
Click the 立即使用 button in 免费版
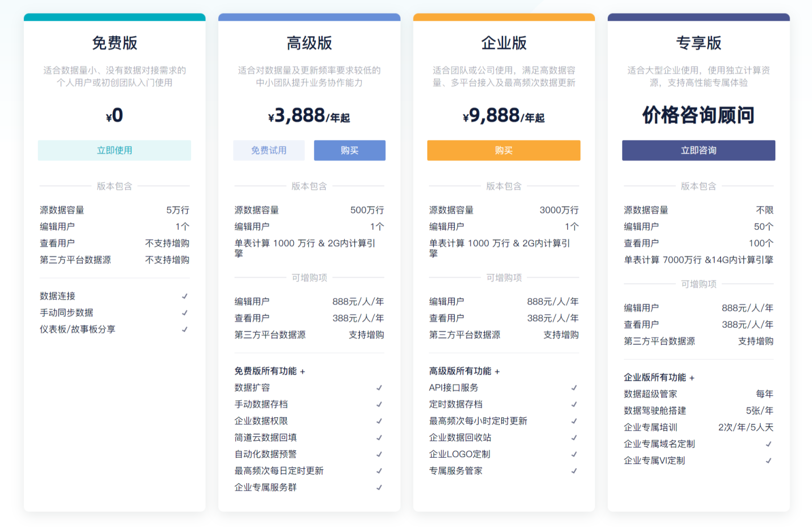(x=114, y=151)
